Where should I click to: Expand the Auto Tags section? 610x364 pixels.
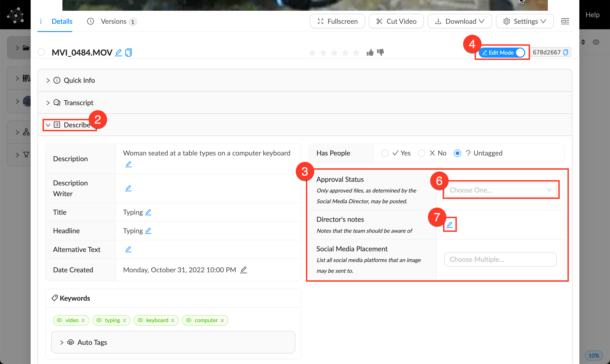click(x=92, y=342)
